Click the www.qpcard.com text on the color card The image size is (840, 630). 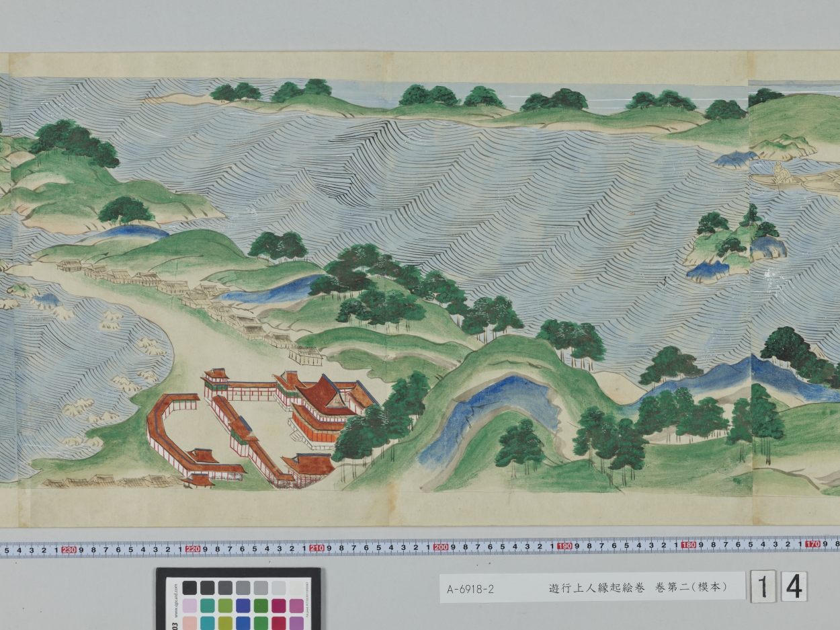click(x=176, y=600)
